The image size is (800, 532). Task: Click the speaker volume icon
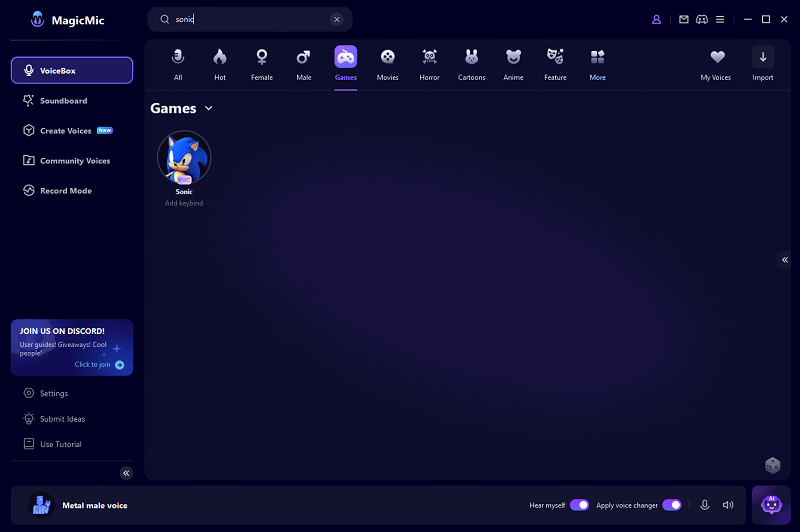(x=728, y=505)
